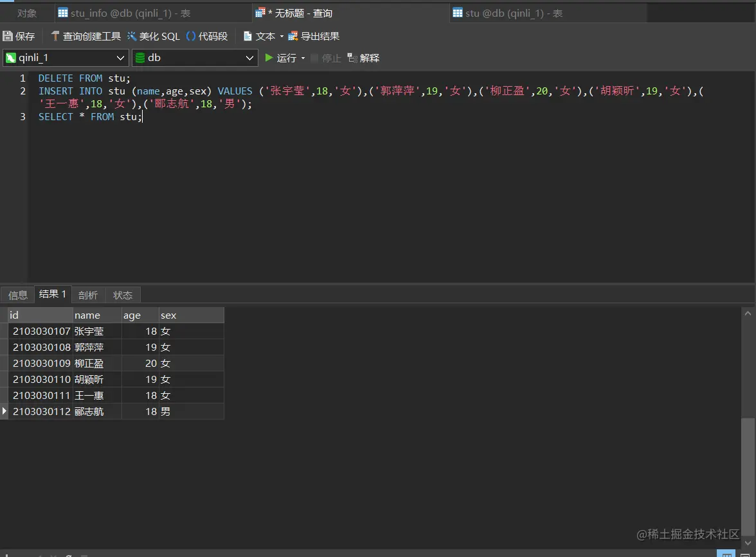
Task: Click the Text (文本) document icon
Action: pyautogui.click(x=248, y=36)
